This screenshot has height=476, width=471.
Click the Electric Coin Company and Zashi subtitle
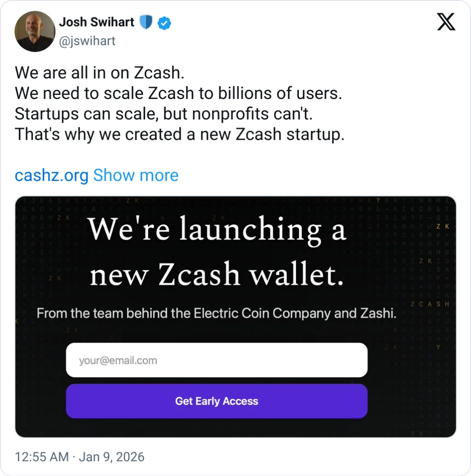tap(217, 313)
